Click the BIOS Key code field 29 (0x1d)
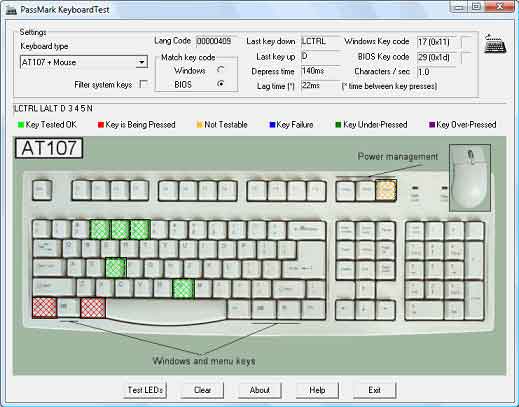The image size is (519, 407). click(x=436, y=57)
